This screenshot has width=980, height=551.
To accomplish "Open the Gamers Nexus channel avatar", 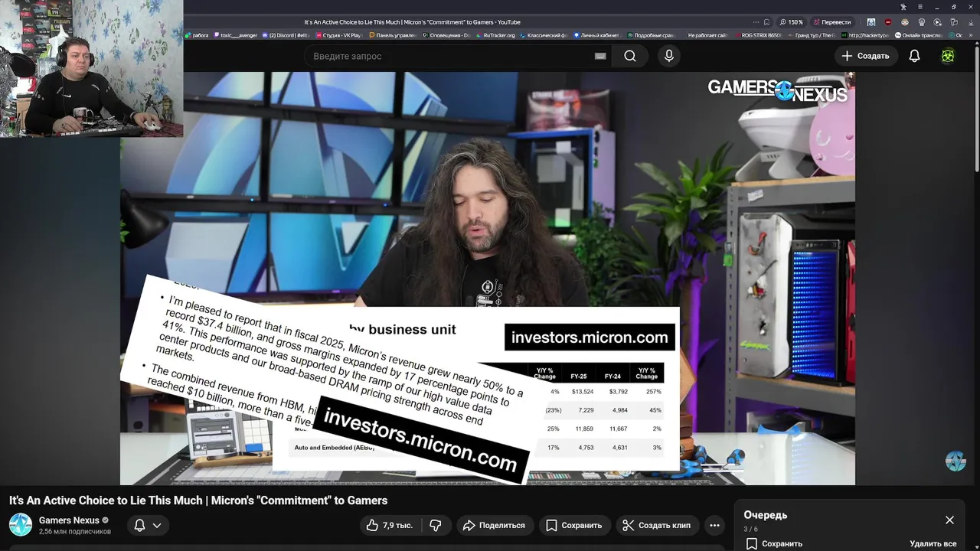I will (21, 525).
